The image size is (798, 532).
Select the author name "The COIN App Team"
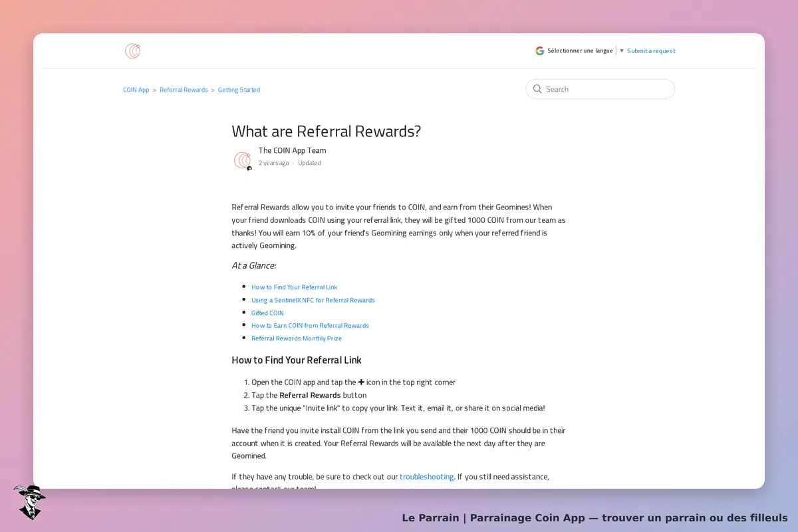click(293, 150)
